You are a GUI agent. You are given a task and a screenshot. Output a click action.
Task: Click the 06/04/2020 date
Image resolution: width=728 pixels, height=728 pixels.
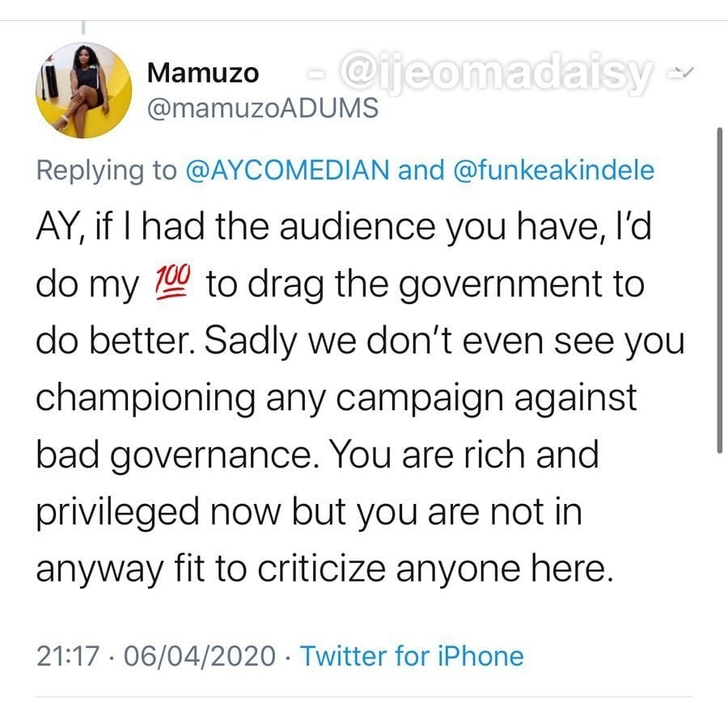[200, 655]
